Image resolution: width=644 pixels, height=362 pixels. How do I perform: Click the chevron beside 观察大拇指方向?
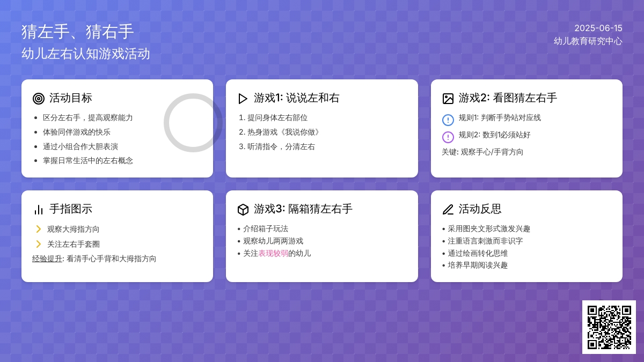(x=39, y=229)
